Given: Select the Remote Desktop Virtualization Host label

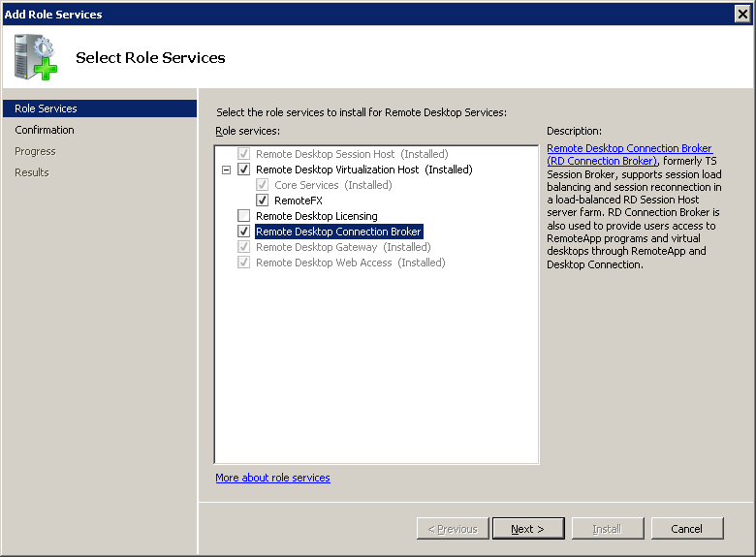Looking at the screenshot, I should tap(364, 170).
